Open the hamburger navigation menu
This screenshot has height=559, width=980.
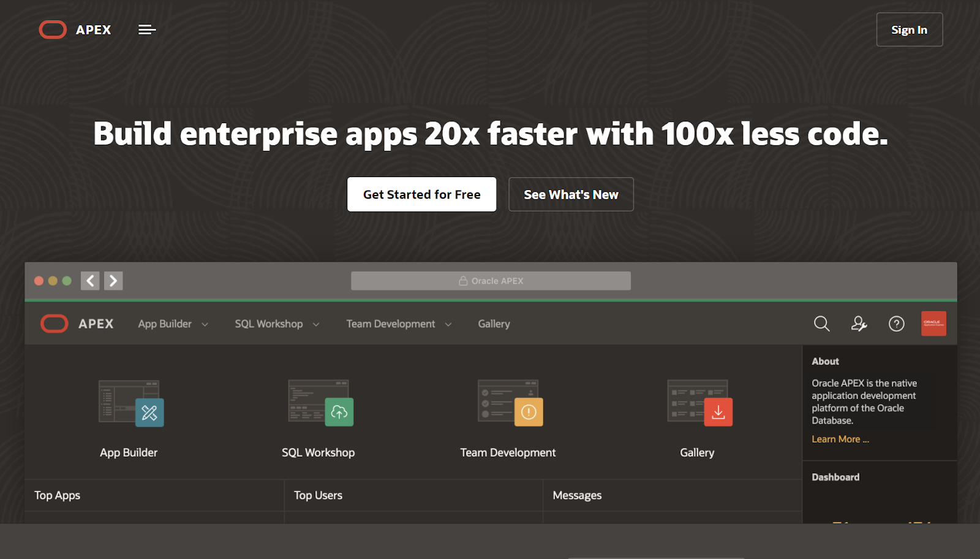coord(147,29)
